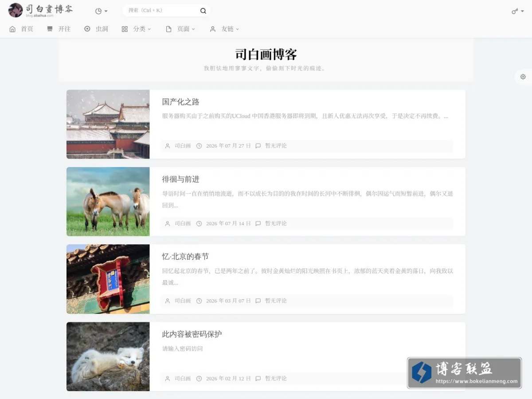Screen dimensions: 532x399
Task: Open the theme mode clock dropdown
Action: pos(102,11)
